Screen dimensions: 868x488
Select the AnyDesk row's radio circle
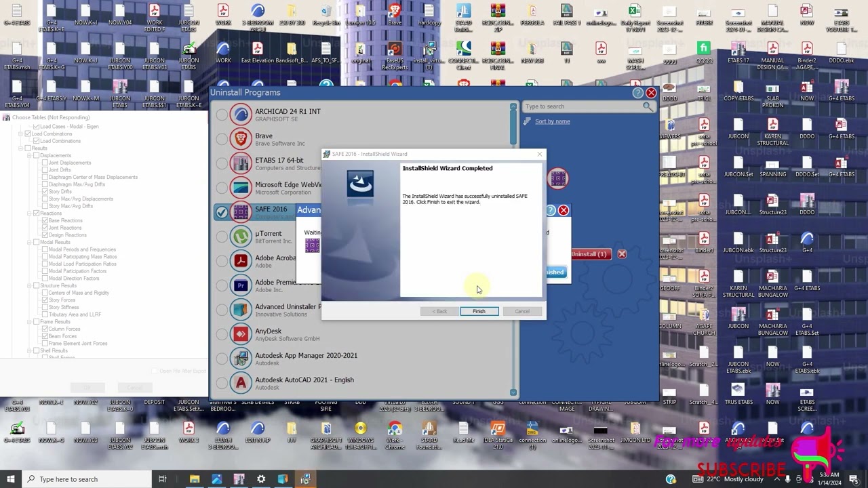(x=222, y=334)
